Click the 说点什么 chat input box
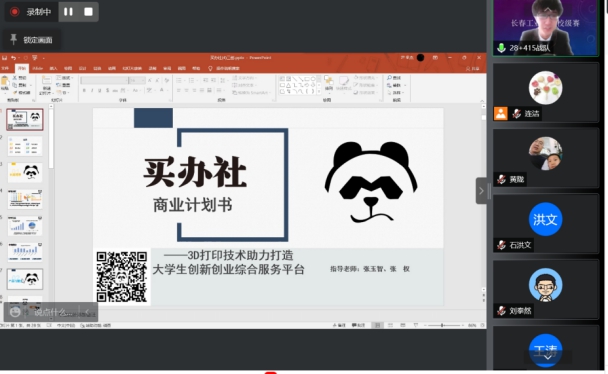This screenshot has height=374, width=608. [x=53, y=312]
